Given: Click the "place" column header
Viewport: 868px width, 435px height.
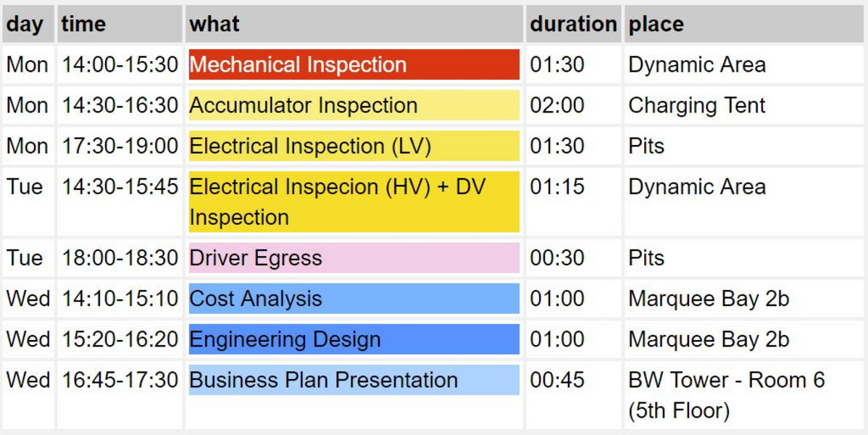Looking at the screenshot, I should click(x=656, y=24).
